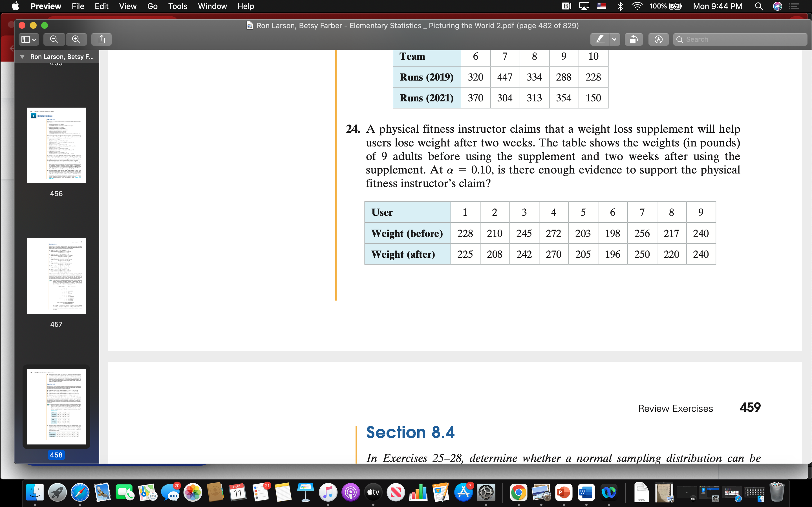Screen dimensions: 812x507
Task: Click the Zoom Out magnifier icon
Action: 54,39
